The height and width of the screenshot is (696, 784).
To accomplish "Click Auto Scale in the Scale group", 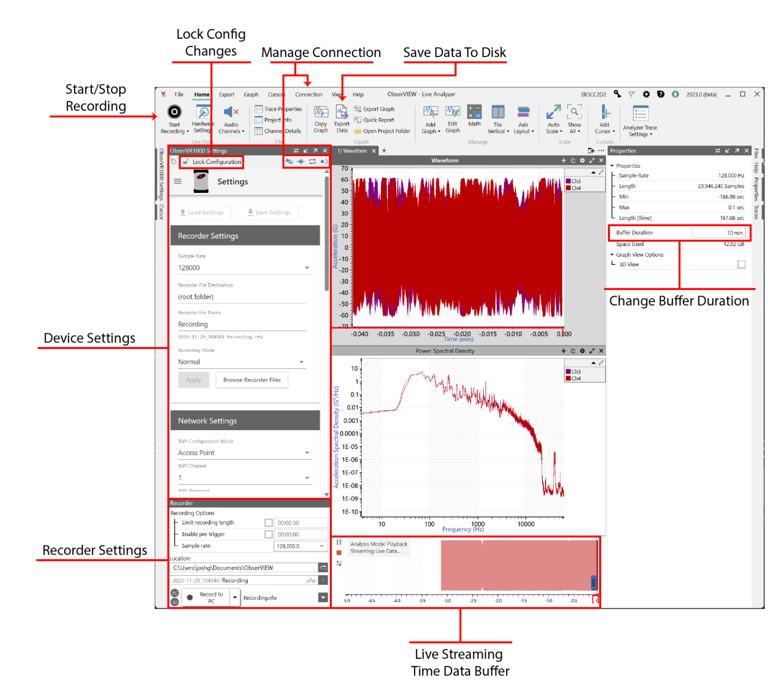I will point(553,118).
